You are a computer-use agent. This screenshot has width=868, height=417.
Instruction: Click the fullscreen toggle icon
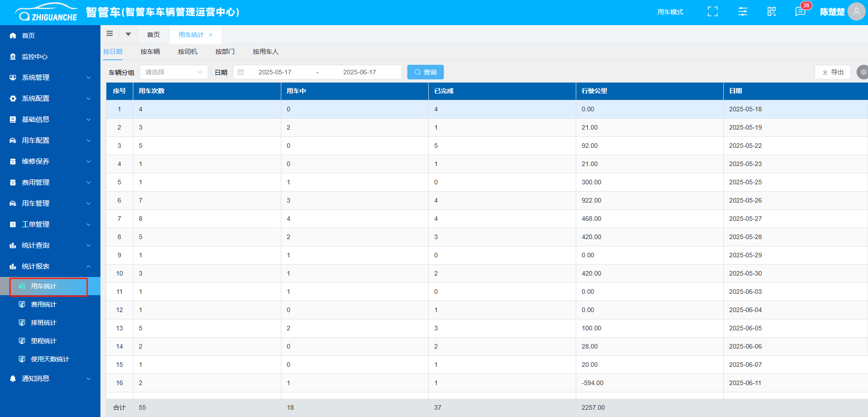tap(712, 12)
